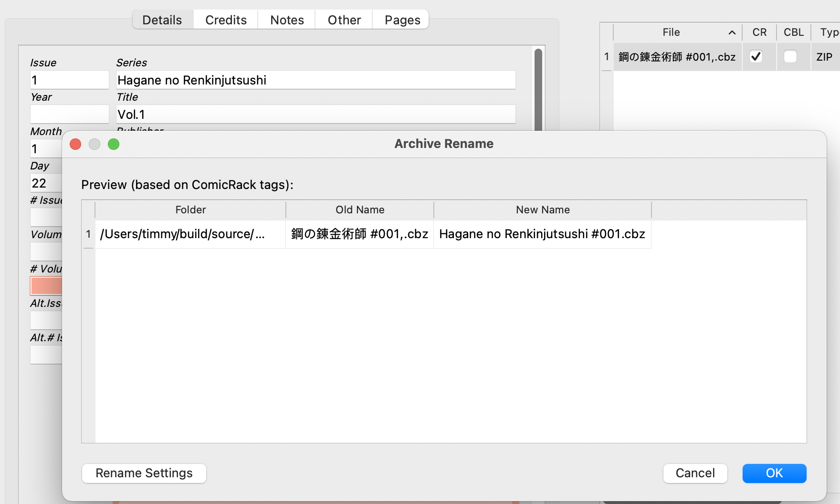Switch to the Credits tab
Image resolution: width=840 pixels, height=504 pixels.
(225, 20)
